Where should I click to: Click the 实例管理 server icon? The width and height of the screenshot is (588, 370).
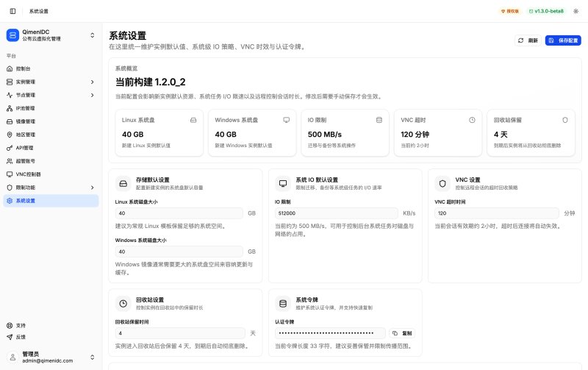[x=10, y=82]
